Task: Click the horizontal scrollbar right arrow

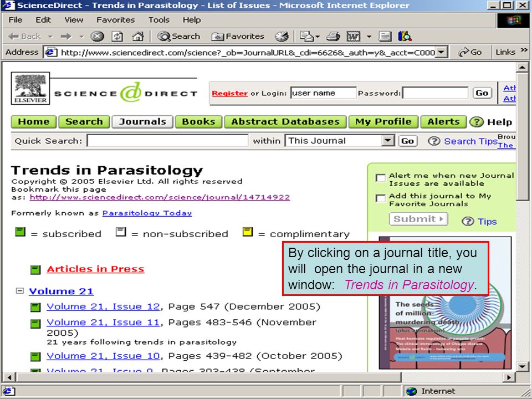Action: click(x=508, y=377)
